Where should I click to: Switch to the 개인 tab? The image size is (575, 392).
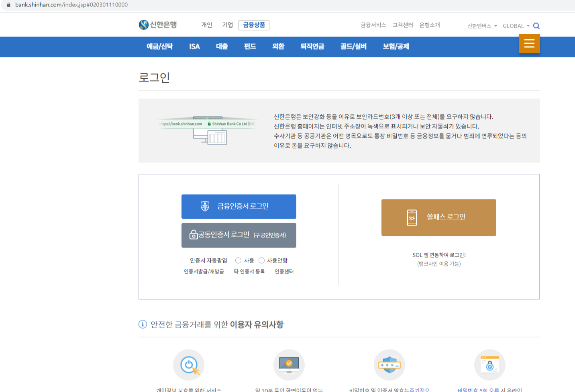207,25
